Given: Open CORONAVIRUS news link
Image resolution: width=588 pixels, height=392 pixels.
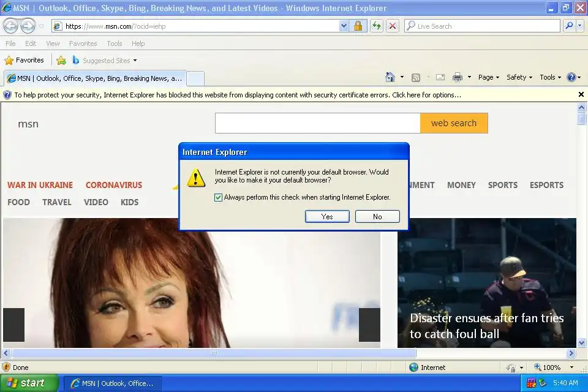Looking at the screenshot, I should [114, 185].
